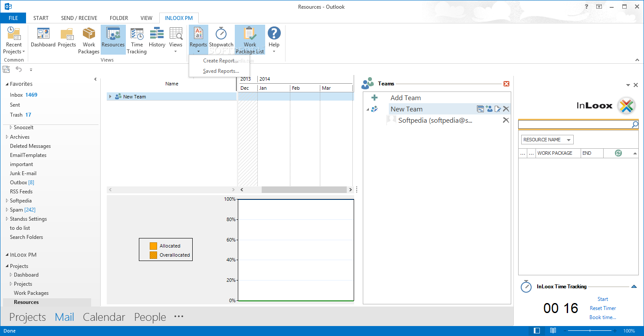
Task: Select Work Packages under InLoox PM Projects
Action: pos(31,293)
